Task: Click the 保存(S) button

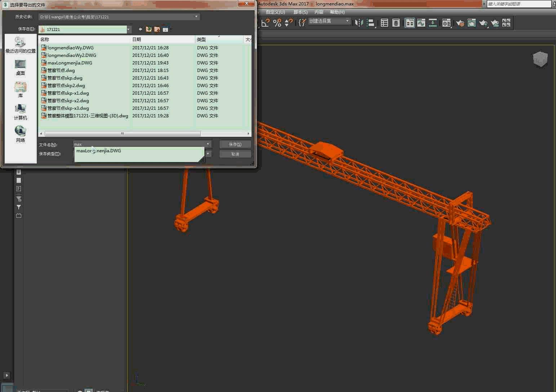Action: tap(235, 144)
